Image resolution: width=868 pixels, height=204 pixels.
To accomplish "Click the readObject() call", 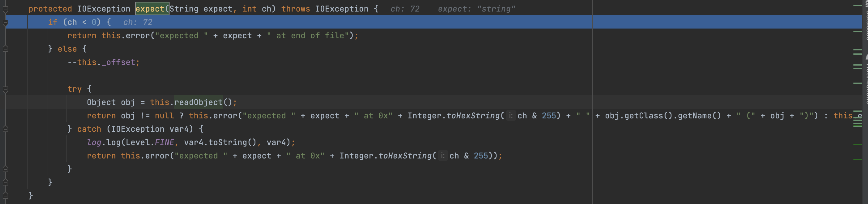I will (x=198, y=102).
